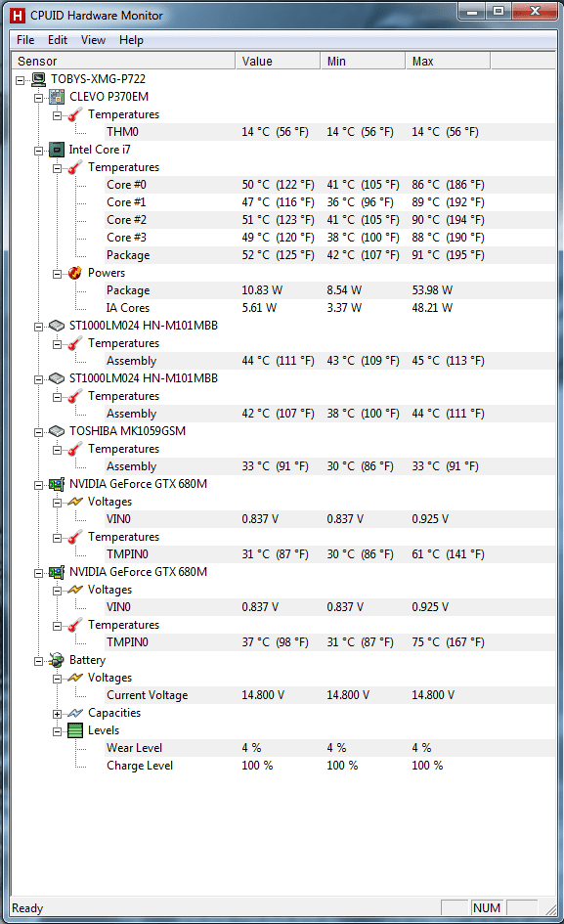
Task: Expand the Battery Capacities section
Action: [x=57, y=714]
